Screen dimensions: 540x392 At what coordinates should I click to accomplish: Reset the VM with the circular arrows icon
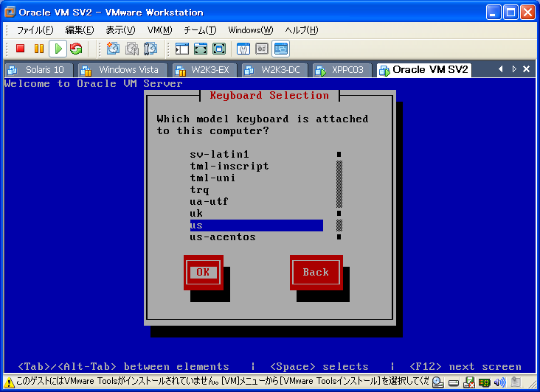[x=76, y=49]
